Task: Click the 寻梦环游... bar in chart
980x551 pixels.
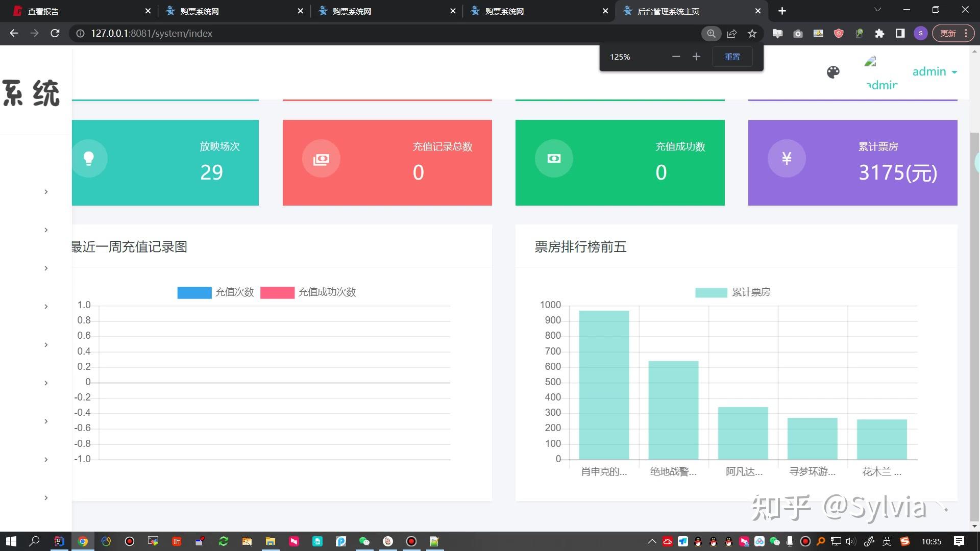Action: pyautogui.click(x=812, y=439)
